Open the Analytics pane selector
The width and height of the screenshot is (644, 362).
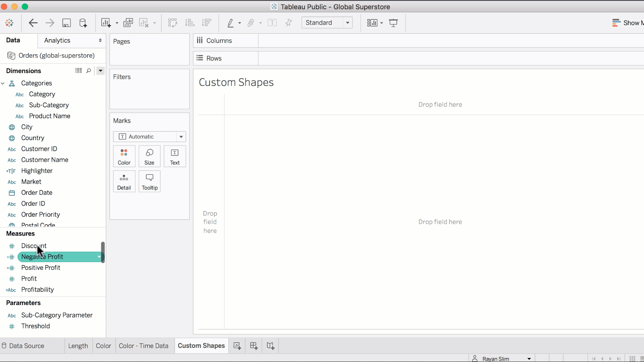click(72, 40)
